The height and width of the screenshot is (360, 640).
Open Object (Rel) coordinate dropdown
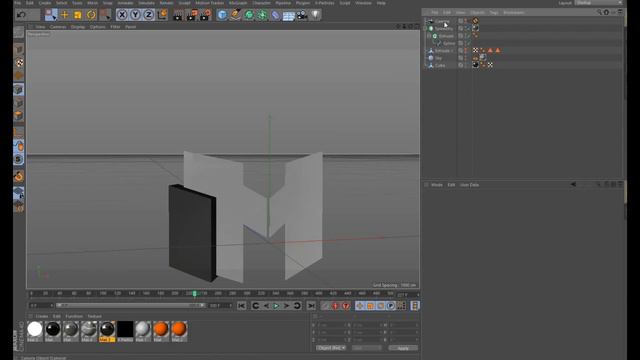coord(331,348)
